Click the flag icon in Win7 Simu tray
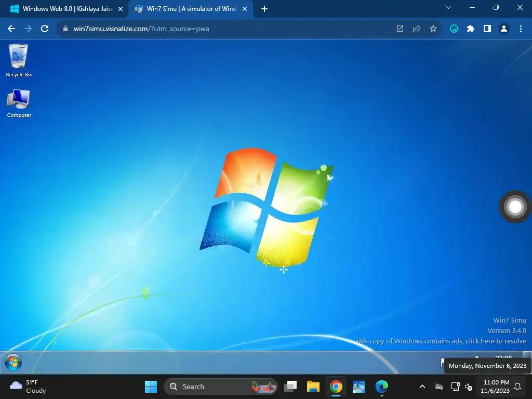Image resolution: width=532 pixels, height=399 pixels. tap(443, 362)
